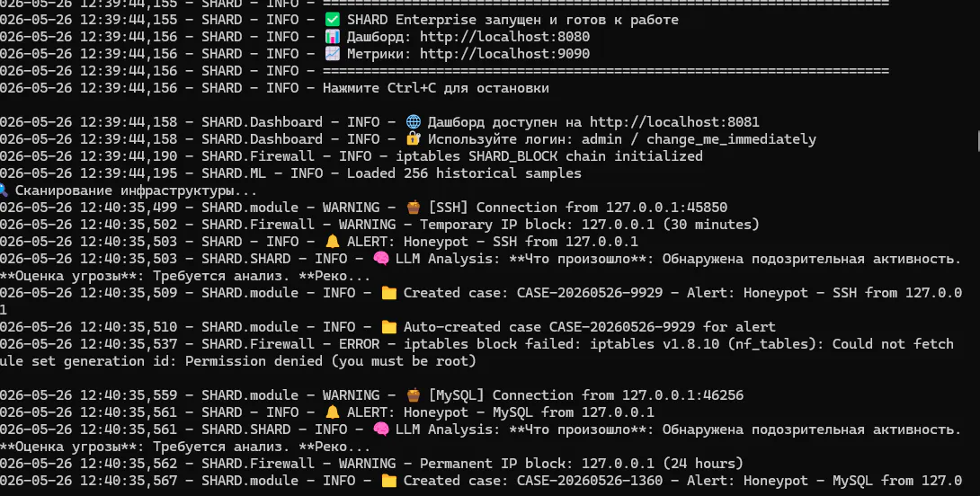The image size is (980, 496).
Task: Click the text 'Permanent IP block: 127.0.0.1 (24 hours)'
Action: (581, 464)
